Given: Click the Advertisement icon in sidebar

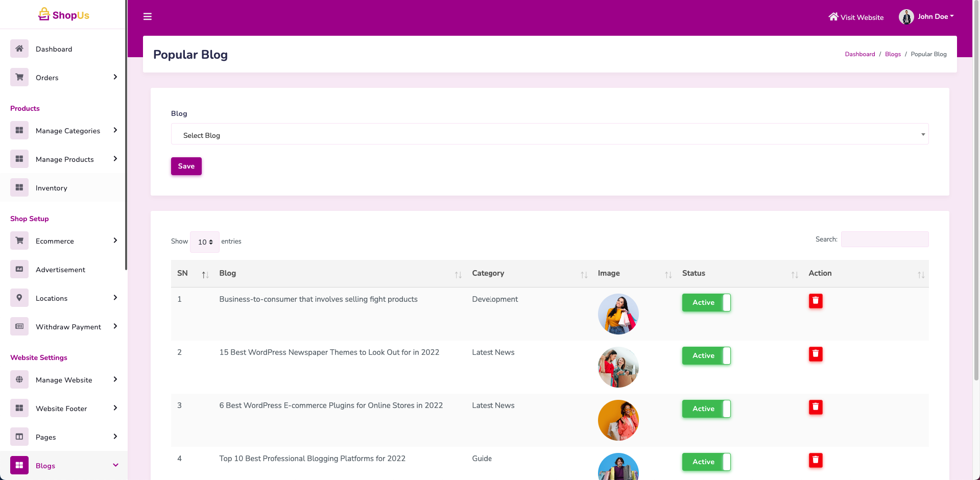Looking at the screenshot, I should click(19, 269).
